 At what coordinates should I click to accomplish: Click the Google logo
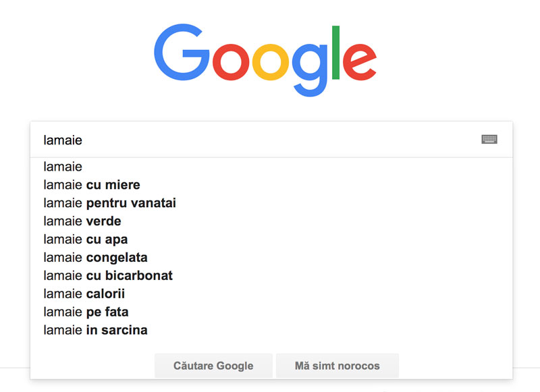coord(265,60)
